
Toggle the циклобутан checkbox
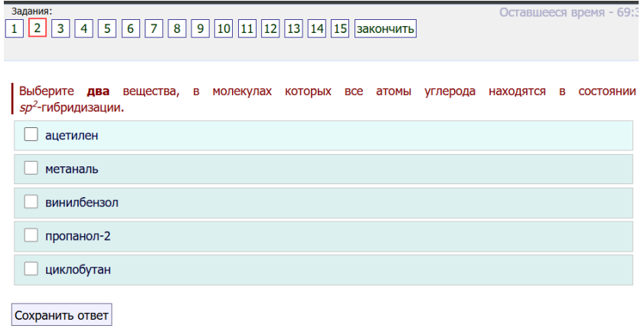(31, 269)
